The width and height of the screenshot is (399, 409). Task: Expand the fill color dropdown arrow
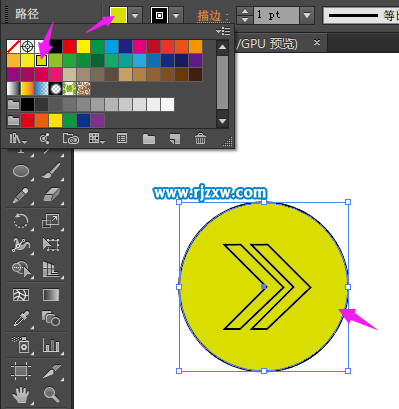(135, 15)
